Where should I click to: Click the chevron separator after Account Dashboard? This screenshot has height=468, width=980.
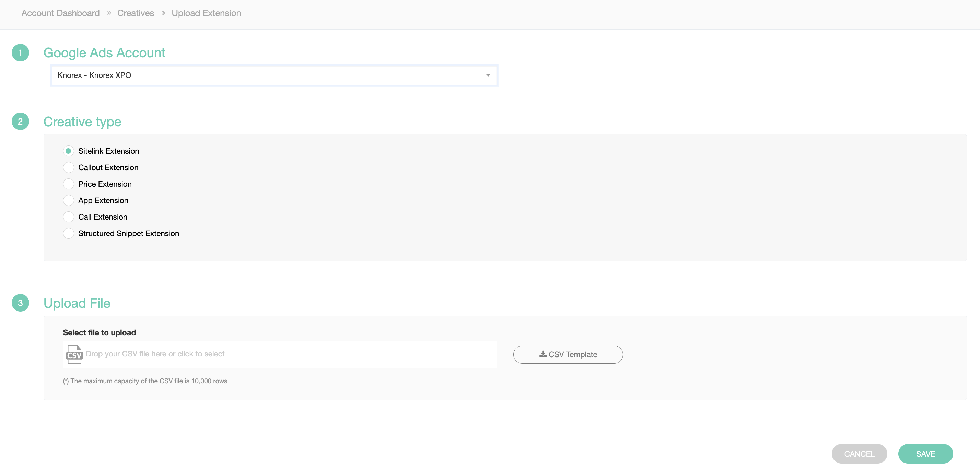click(x=109, y=13)
